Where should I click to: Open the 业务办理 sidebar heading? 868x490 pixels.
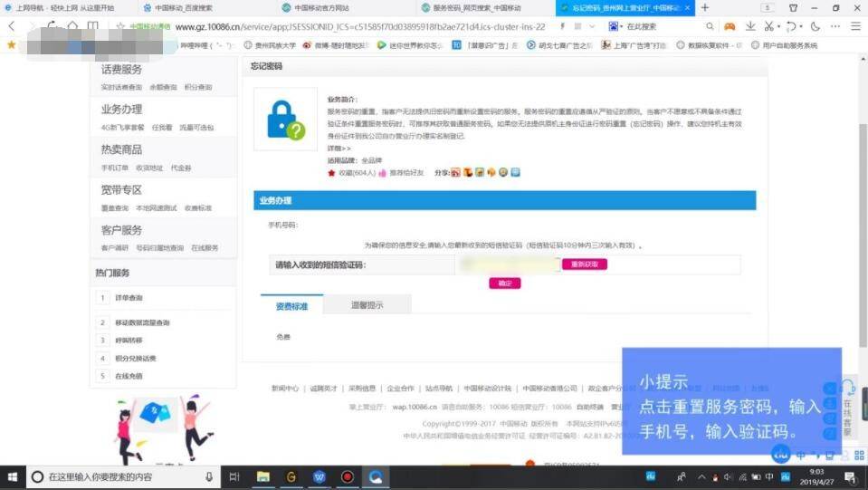coord(121,109)
